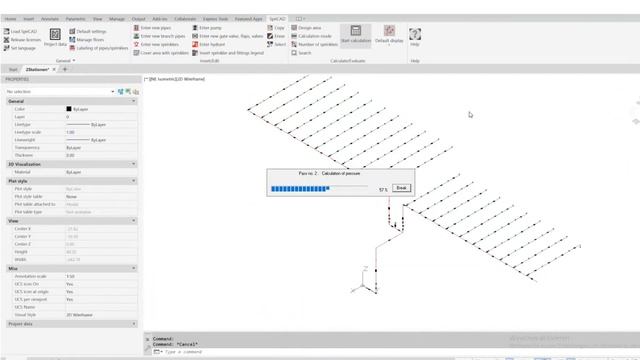
Task: Open Default settings
Action: tap(88, 31)
